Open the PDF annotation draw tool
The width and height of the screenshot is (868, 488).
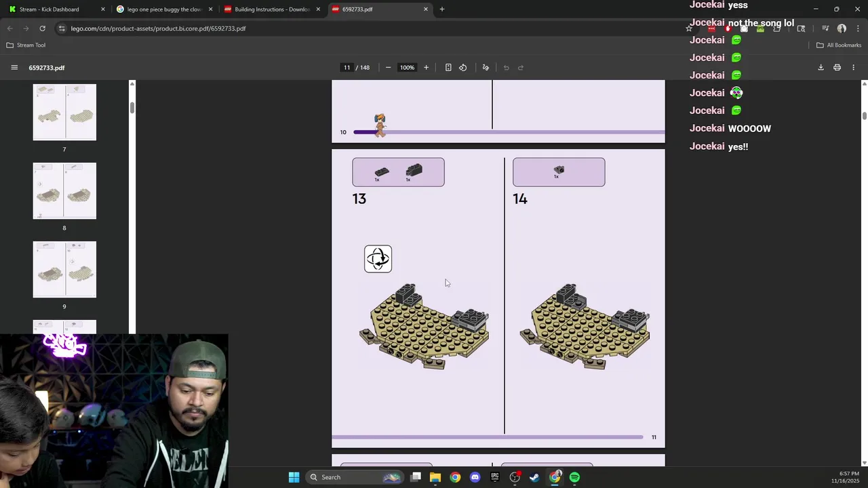point(486,68)
